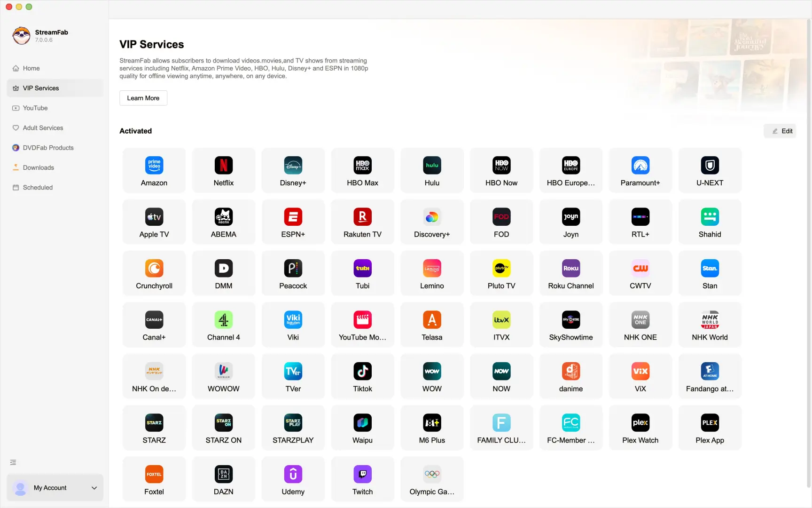The image size is (812, 508).
Task: Click the Learn More button
Action: tap(143, 98)
